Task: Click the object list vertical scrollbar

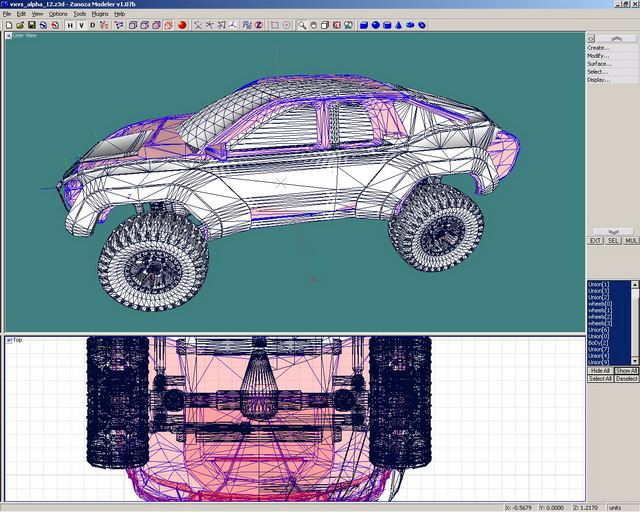Action: coord(635,322)
